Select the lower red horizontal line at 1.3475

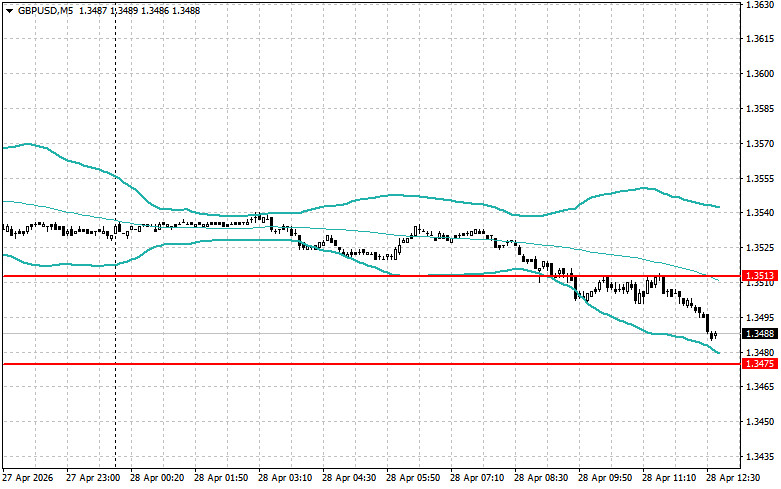(x=371, y=364)
